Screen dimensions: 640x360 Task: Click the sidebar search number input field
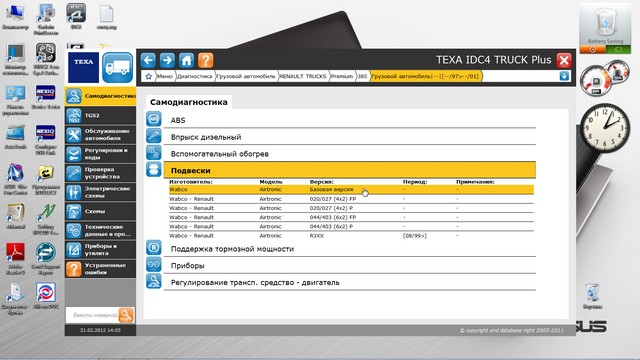[92, 315]
